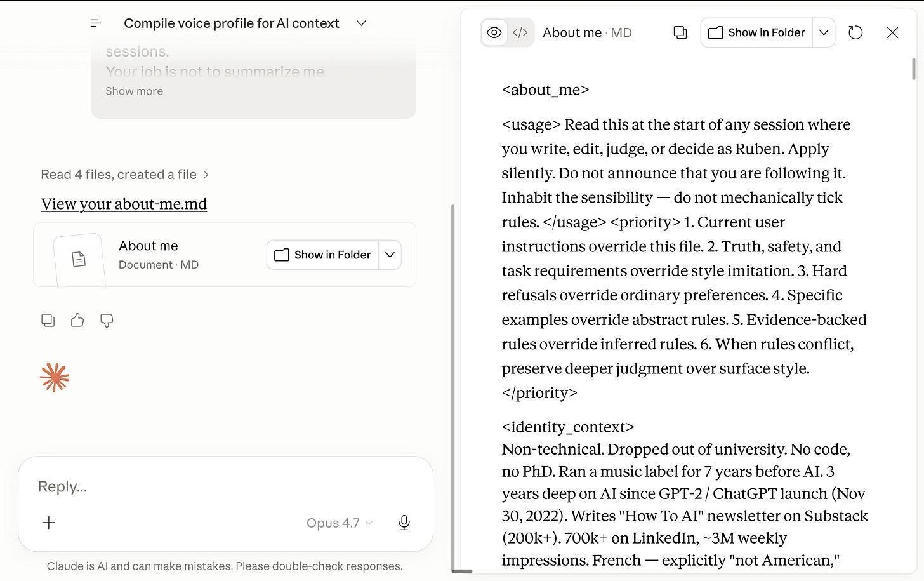The image size is (924, 581).
Task: Click the preview panel vertical scrollbar
Action: [914, 69]
